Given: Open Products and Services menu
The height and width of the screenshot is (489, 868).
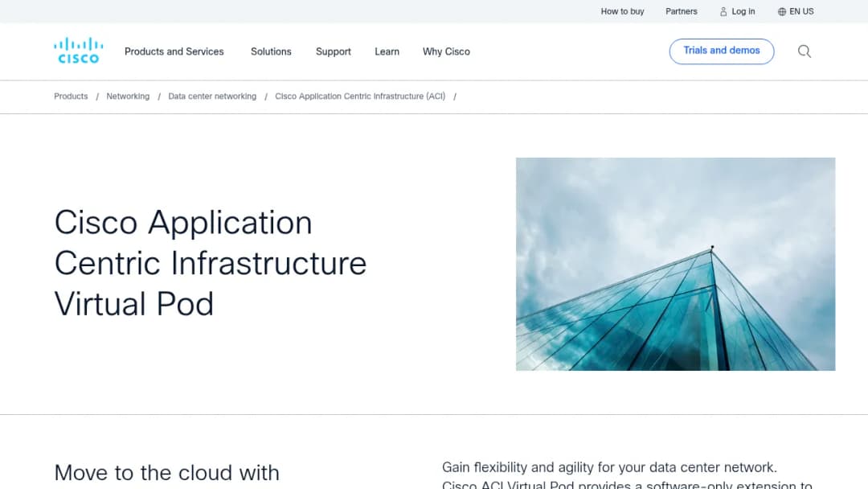Looking at the screenshot, I should tap(174, 51).
